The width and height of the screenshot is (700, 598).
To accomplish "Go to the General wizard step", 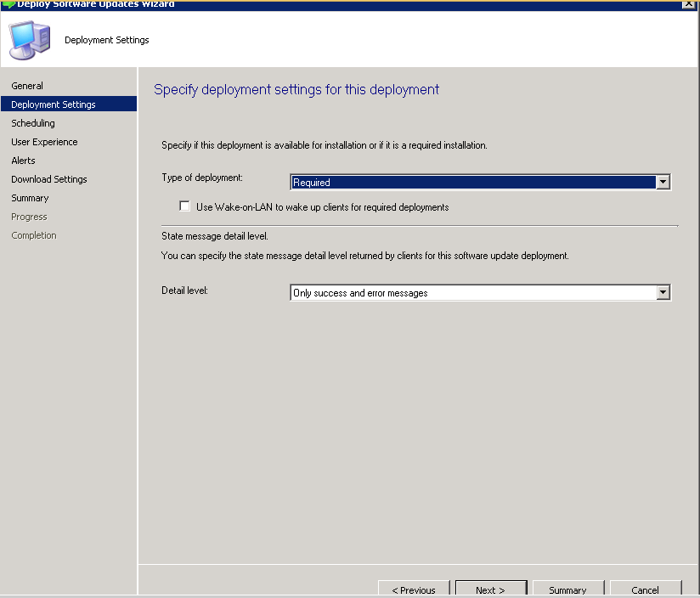I will 27,86.
